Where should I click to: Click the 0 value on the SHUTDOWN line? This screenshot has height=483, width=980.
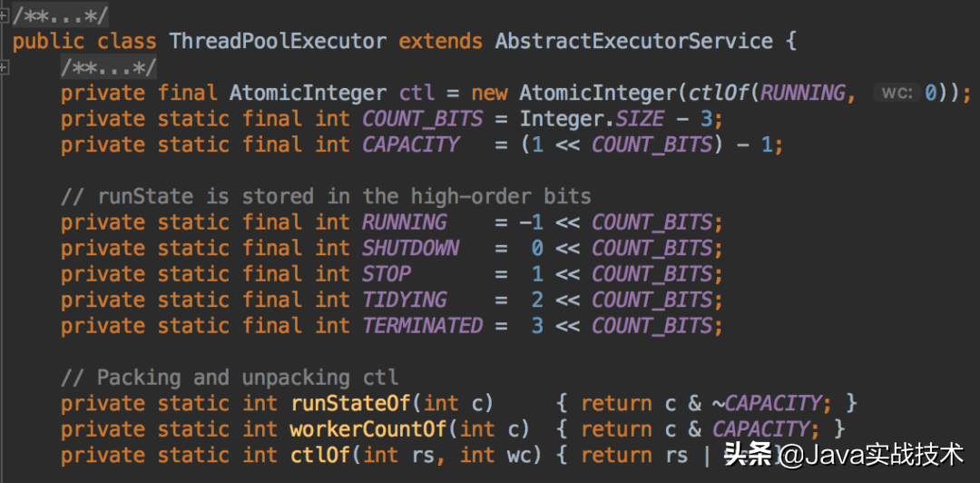(x=537, y=249)
